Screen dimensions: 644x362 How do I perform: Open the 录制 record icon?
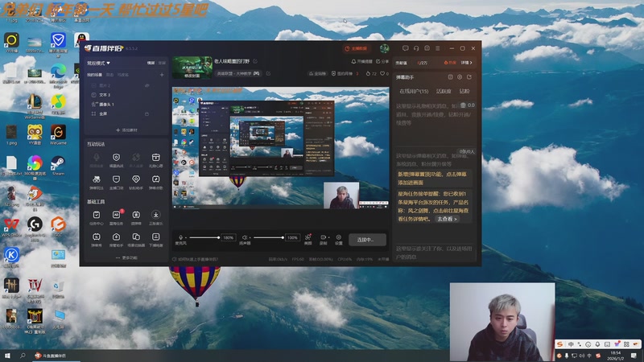[324, 239]
